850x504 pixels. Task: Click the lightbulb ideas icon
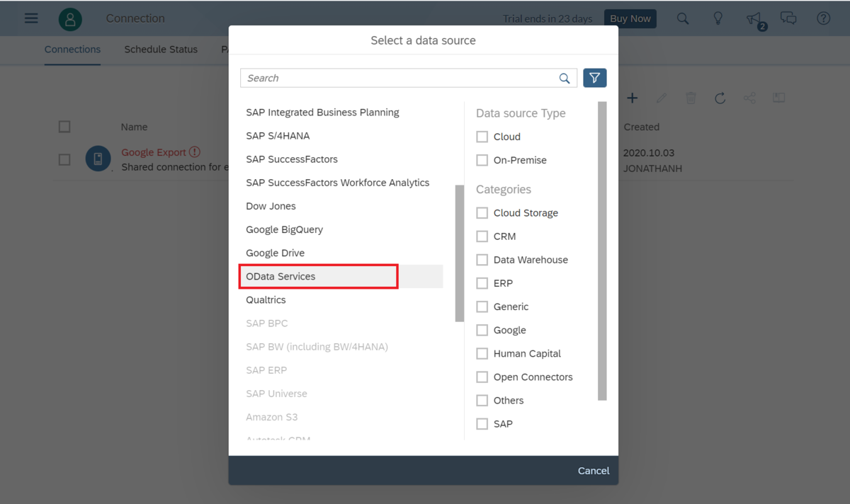tap(718, 18)
